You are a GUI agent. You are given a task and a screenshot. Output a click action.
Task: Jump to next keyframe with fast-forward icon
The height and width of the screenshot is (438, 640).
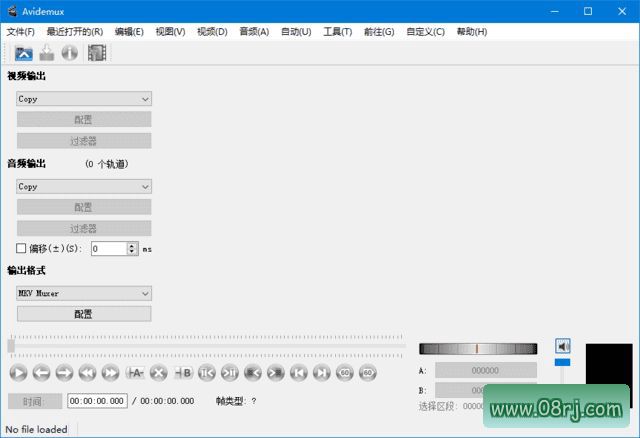(110, 373)
